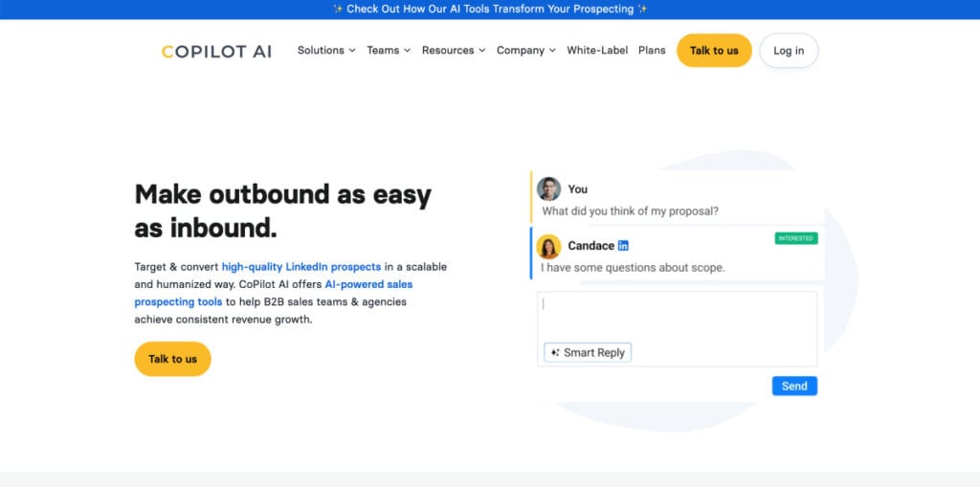Click the sparkle icon in Smart Reply
This screenshot has height=487, width=980.
click(555, 353)
